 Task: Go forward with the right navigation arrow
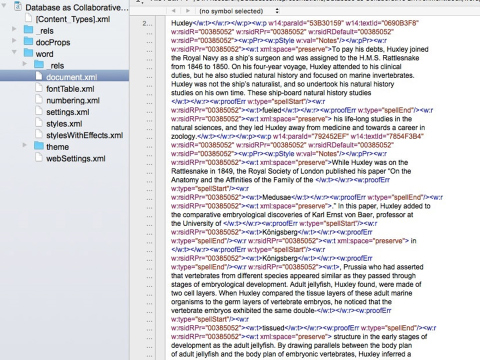click(188, 11)
